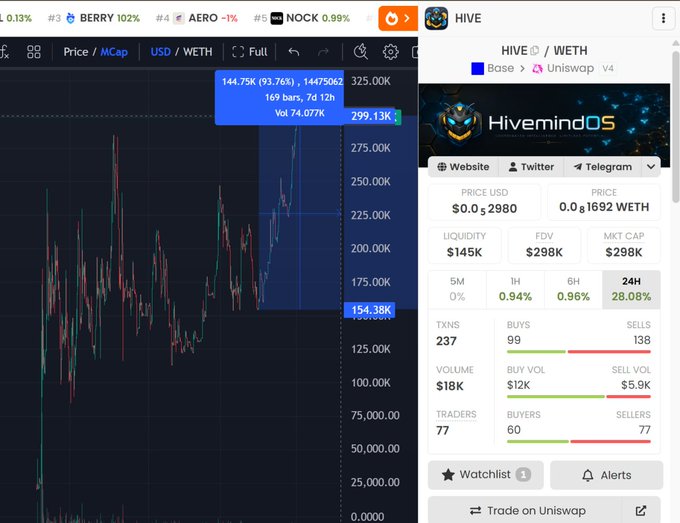Click Trade on Uniswap button
680x523 pixels.
click(x=527, y=510)
